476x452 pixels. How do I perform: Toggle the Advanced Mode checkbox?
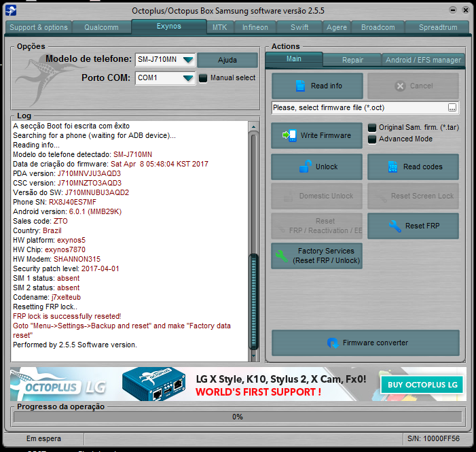[372, 139]
